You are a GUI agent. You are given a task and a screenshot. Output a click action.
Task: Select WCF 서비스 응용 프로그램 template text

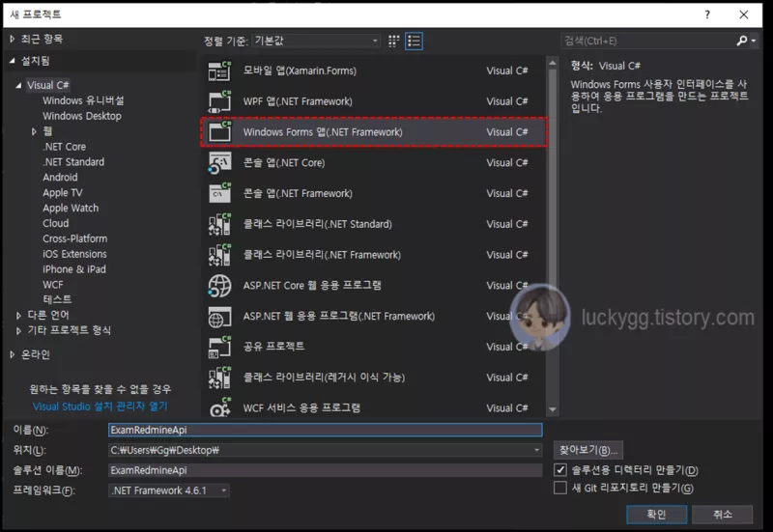[301, 407]
